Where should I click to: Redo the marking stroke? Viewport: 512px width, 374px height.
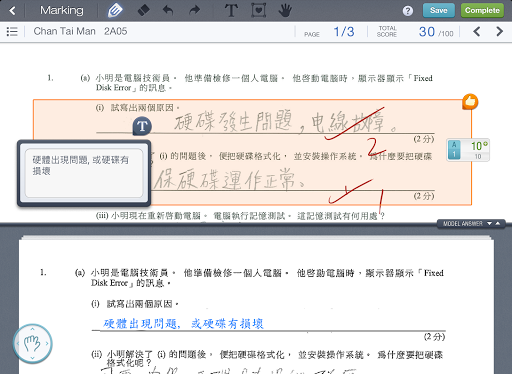coord(194,11)
